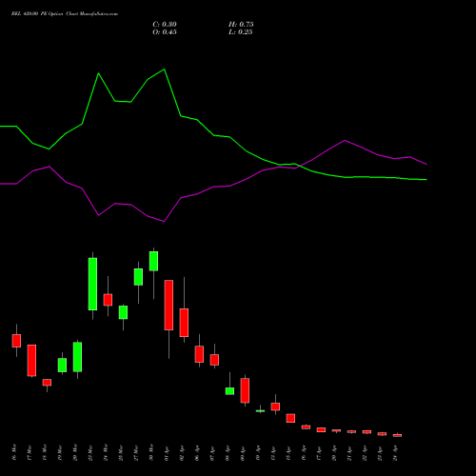Click the green candle on 30 Mar

153,261
